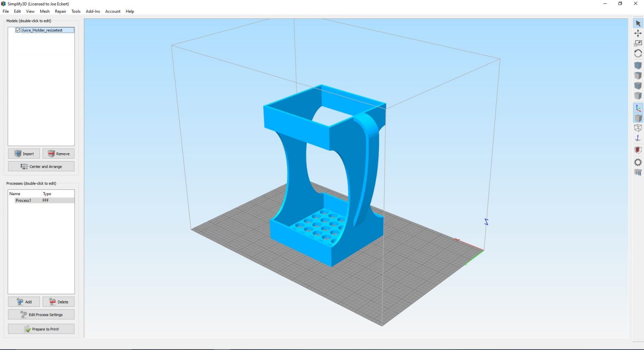Click the Center and Arrange button
Viewport: 644px width, 350px height.
pyautogui.click(x=41, y=166)
